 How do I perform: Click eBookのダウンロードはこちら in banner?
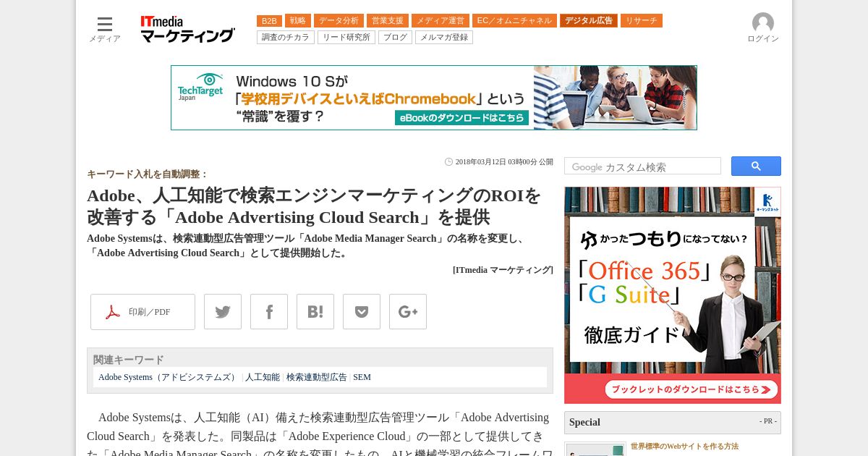461,118
